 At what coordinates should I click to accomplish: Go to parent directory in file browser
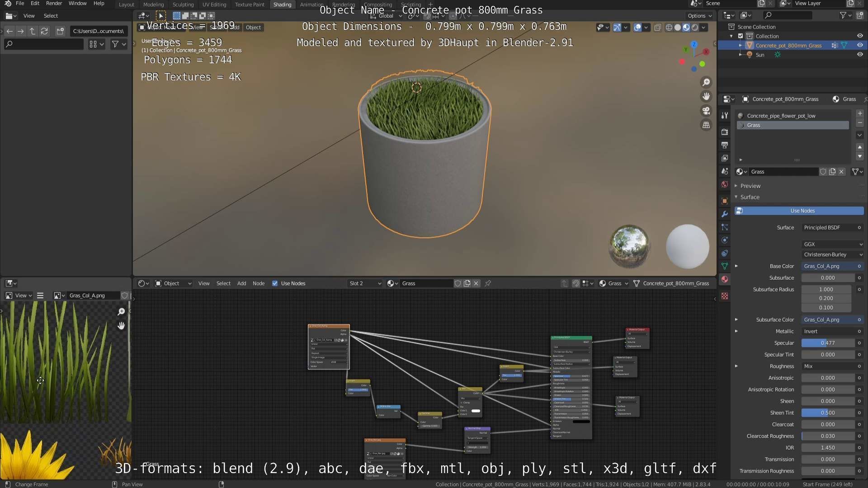(33, 31)
